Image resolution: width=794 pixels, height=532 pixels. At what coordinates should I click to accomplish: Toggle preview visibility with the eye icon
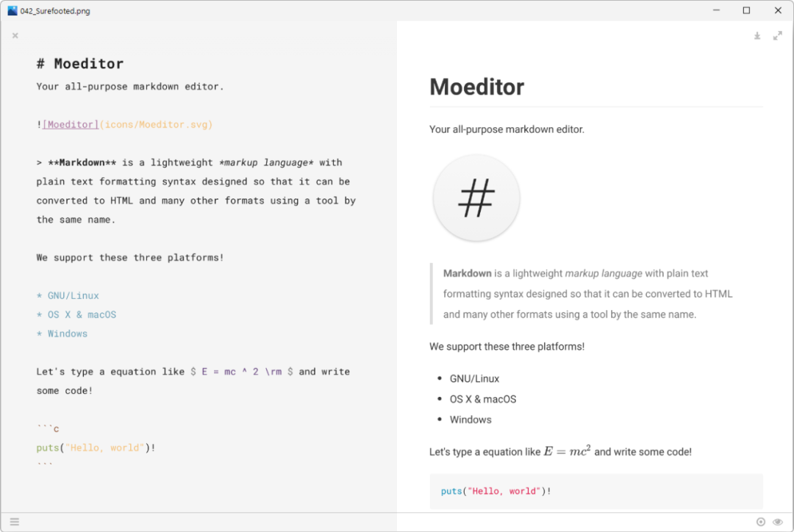[778, 522]
